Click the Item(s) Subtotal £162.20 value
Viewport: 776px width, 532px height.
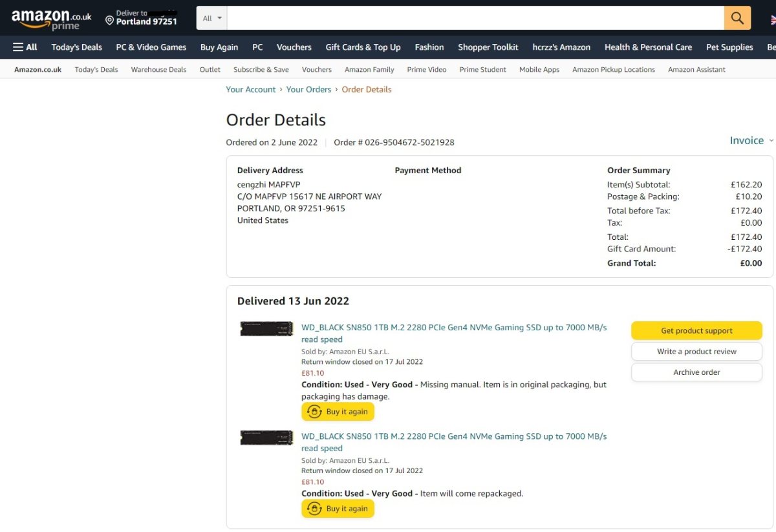pos(746,185)
